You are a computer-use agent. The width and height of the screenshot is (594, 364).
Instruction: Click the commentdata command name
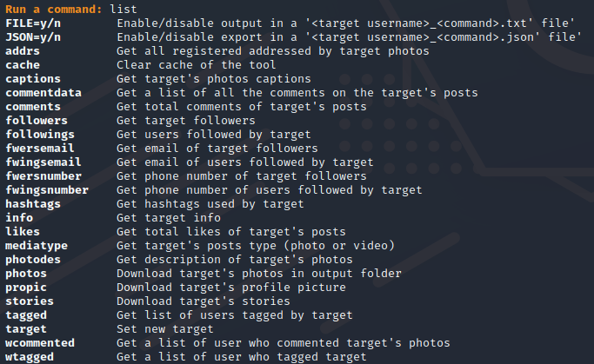tap(43, 93)
